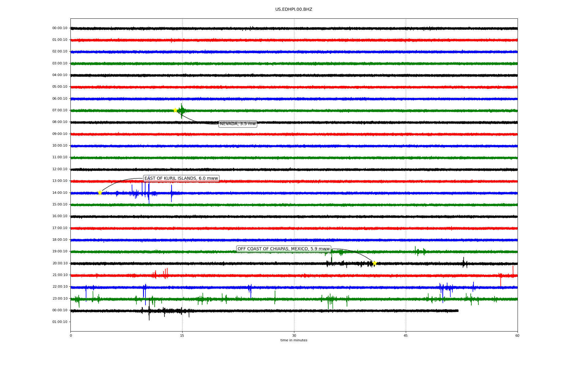The image size is (588, 368).
Task: Click the second 00:00:10 label near bottom
Action: click(60, 310)
